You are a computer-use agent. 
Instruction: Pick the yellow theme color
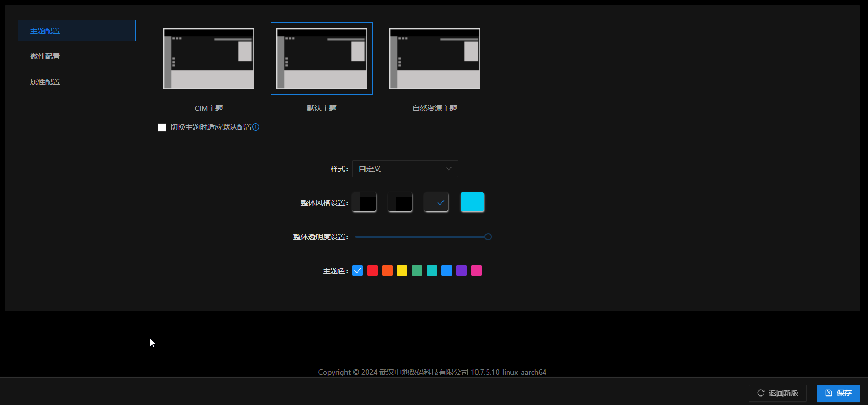(x=402, y=271)
